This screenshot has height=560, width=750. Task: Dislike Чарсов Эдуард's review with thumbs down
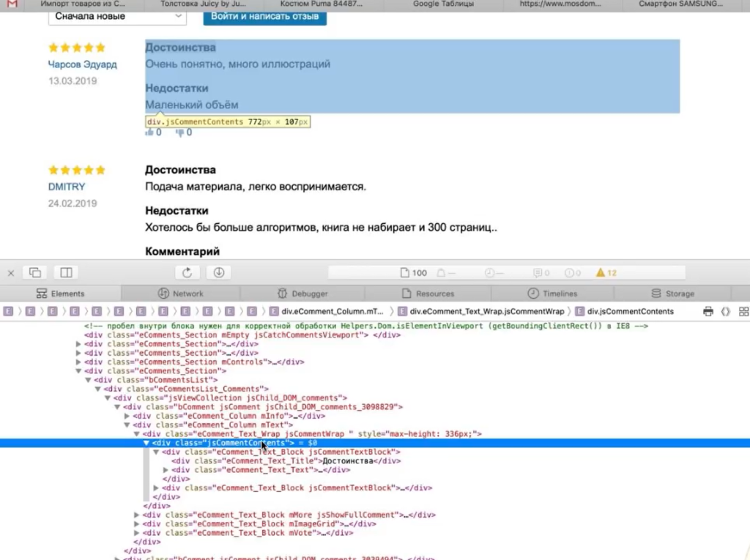point(180,132)
